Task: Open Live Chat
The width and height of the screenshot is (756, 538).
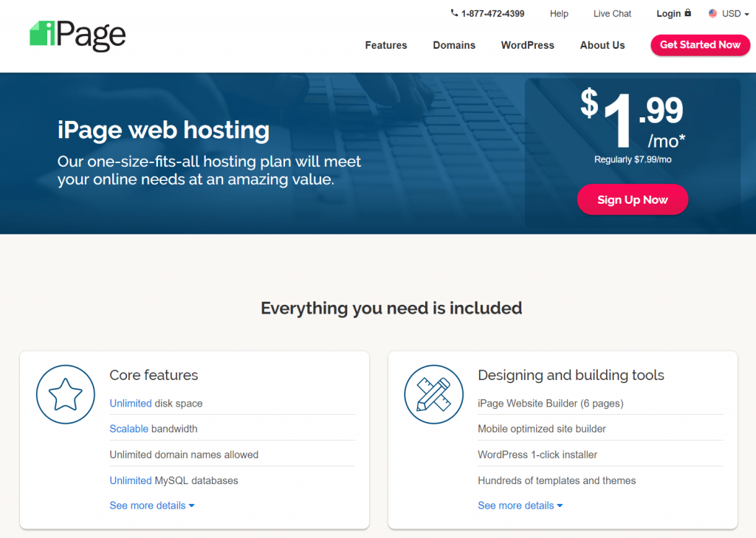Action: (x=612, y=13)
